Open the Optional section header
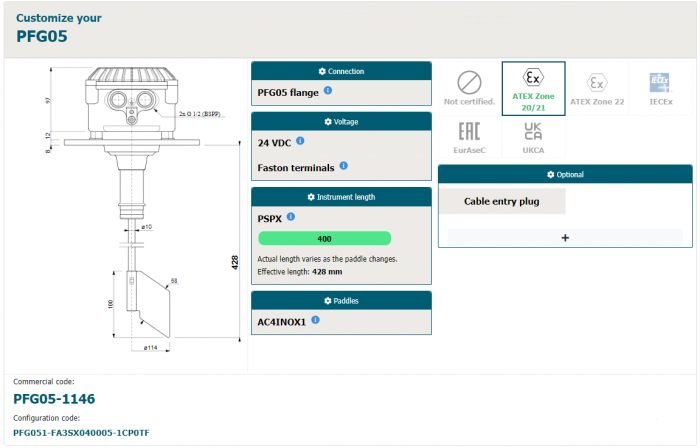 point(565,174)
